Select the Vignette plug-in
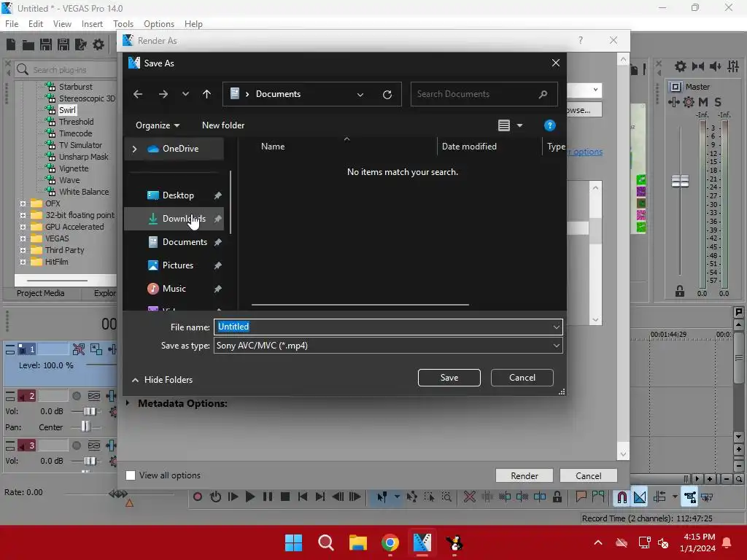 tap(74, 168)
